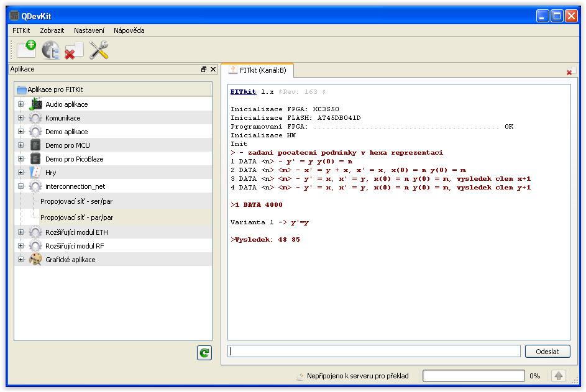
Task: Click the 'Vysledek: 48 85' output line
Action: pos(265,240)
